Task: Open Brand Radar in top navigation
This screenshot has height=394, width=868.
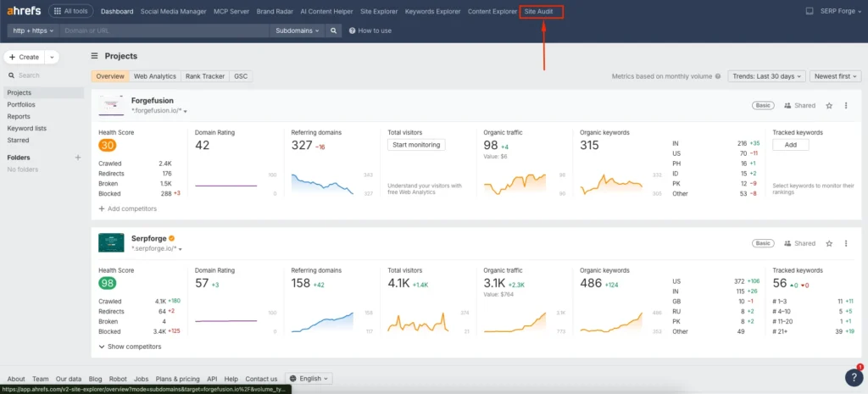Action: pyautogui.click(x=275, y=11)
